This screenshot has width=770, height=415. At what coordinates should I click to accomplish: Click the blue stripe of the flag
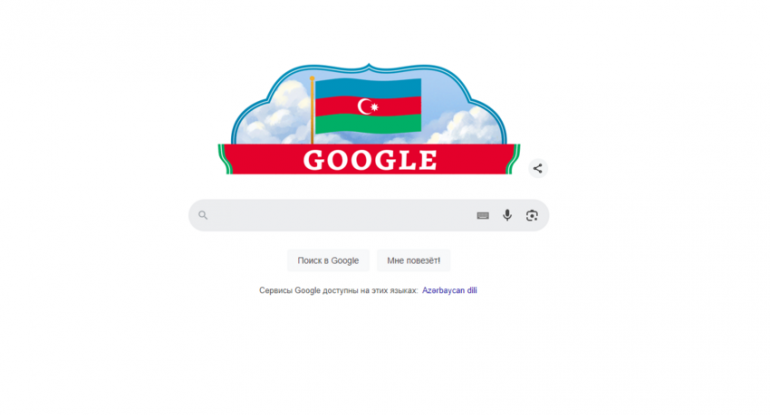pyautogui.click(x=368, y=88)
